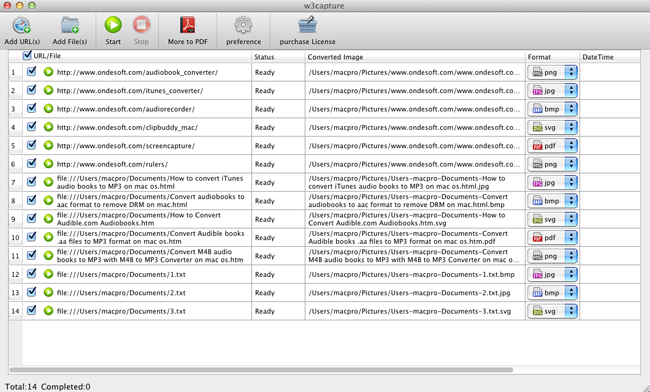Screen dimensions: 650x392
Task: Toggle the select-all checkbox in URL/File header
Action: tap(27, 55)
